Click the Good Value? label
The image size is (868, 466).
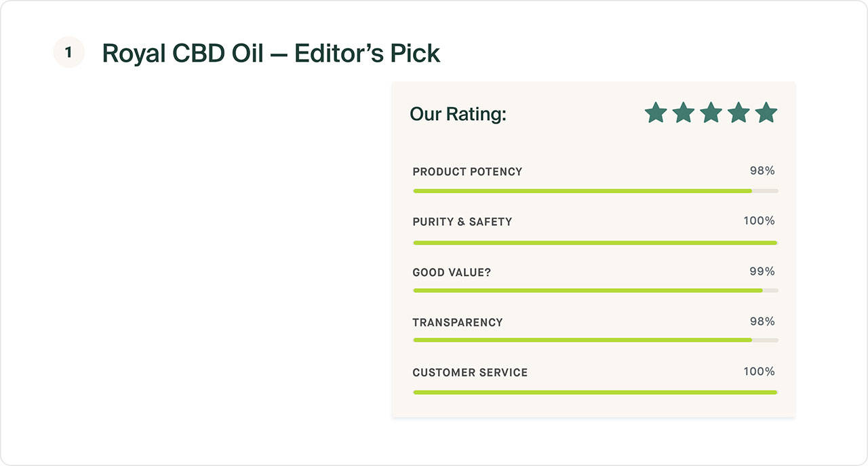(x=452, y=273)
